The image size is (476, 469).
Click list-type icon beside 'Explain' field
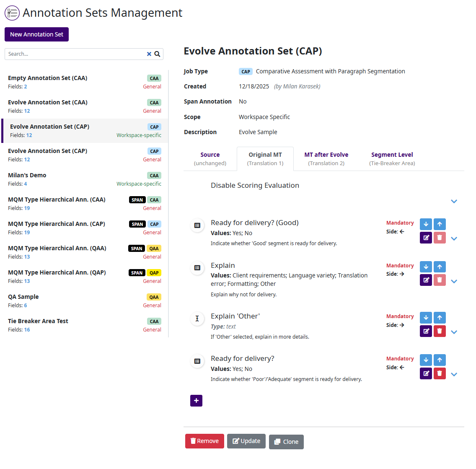[197, 268]
